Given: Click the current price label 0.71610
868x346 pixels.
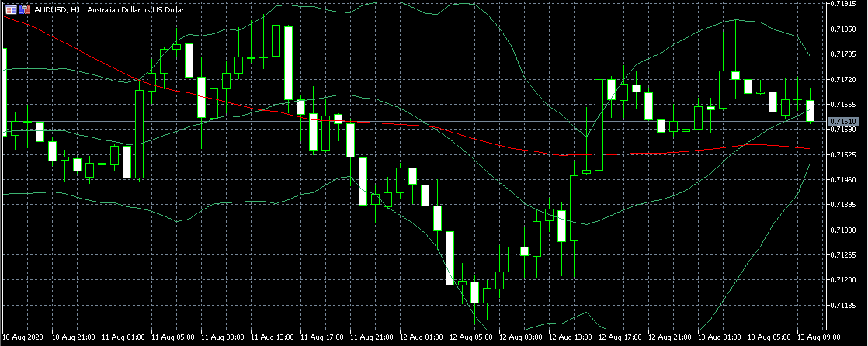Looking at the screenshot, I should 843,121.
